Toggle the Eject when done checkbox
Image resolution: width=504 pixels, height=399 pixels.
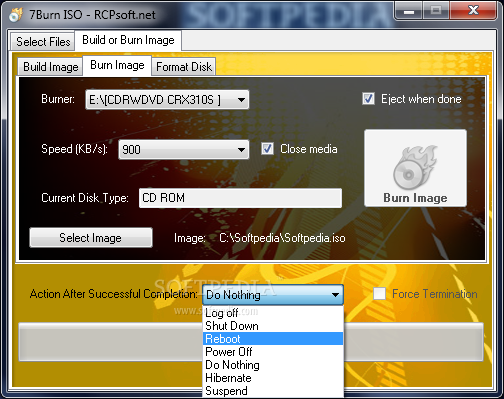[x=368, y=99]
